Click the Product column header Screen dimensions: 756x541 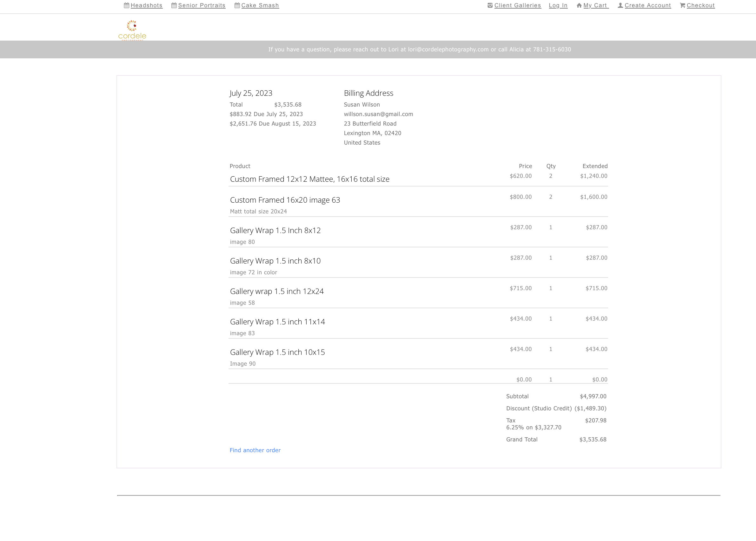pos(240,166)
